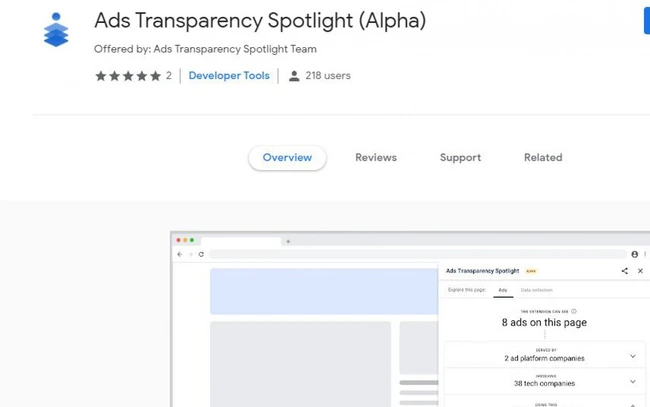
Task: Expand the '38 tech companies' section
Action: point(633,381)
